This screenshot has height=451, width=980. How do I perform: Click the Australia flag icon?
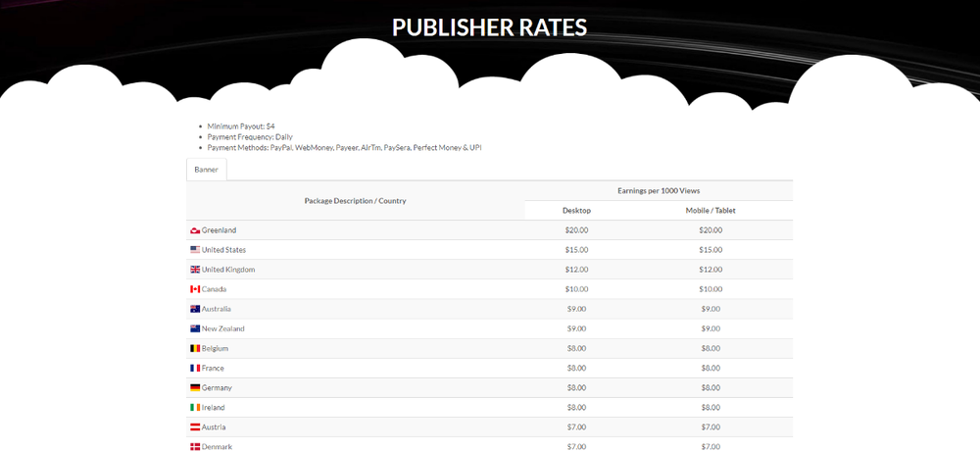click(195, 309)
